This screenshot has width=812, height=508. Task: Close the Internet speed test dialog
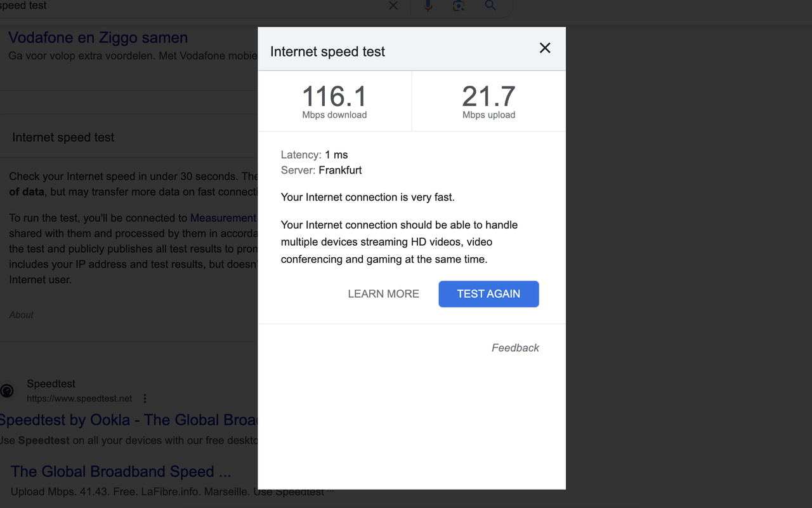[x=545, y=48]
